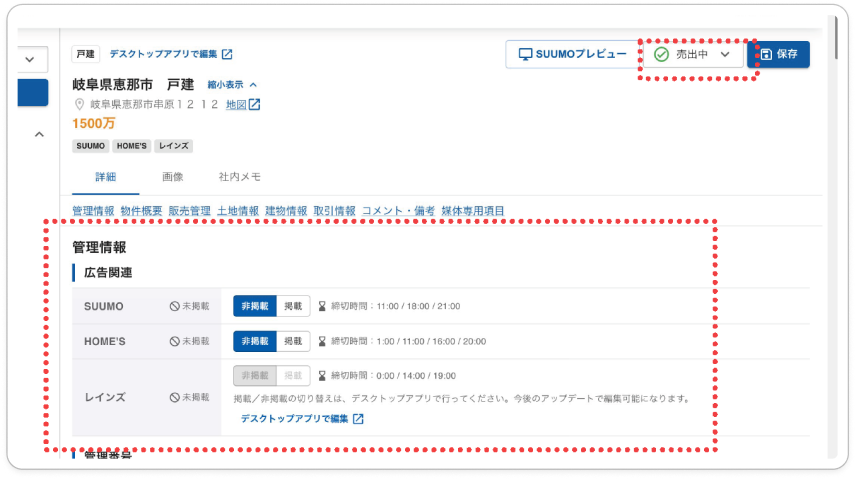The image size is (856, 479).
Task: Click the monitor icon in SUUMOプレビュー
Action: (x=525, y=54)
